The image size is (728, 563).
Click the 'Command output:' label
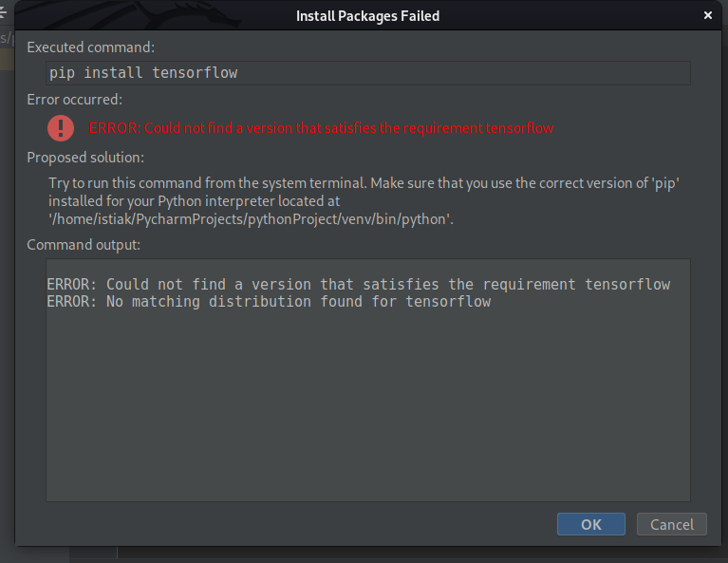[84, 245]
